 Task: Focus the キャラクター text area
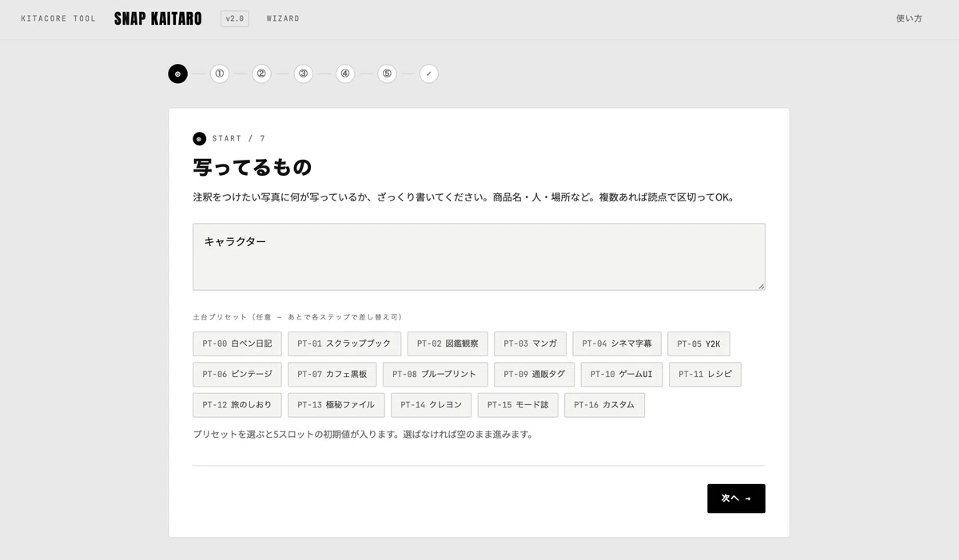[479, 256]
